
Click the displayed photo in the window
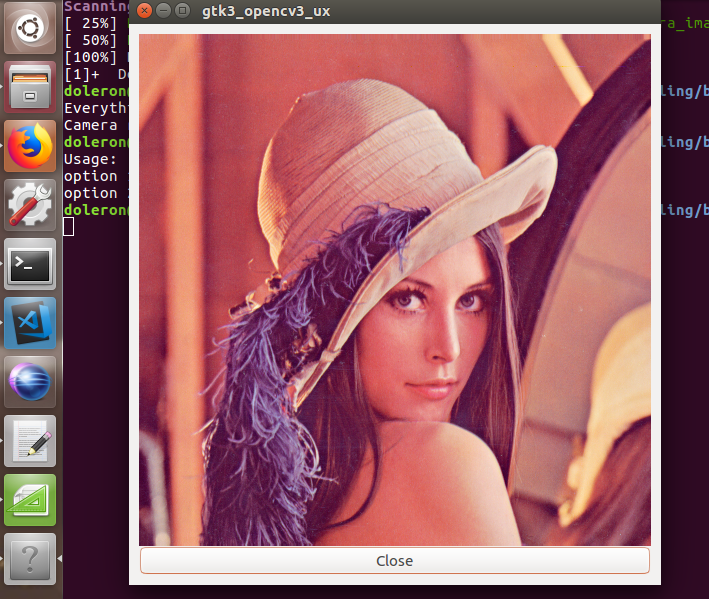[x=395, y=290]
